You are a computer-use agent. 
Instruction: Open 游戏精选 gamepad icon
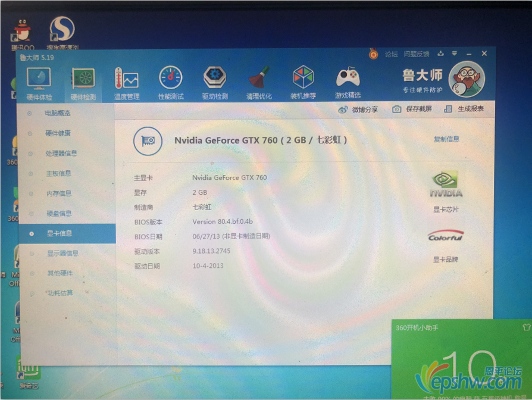point(348,83)
